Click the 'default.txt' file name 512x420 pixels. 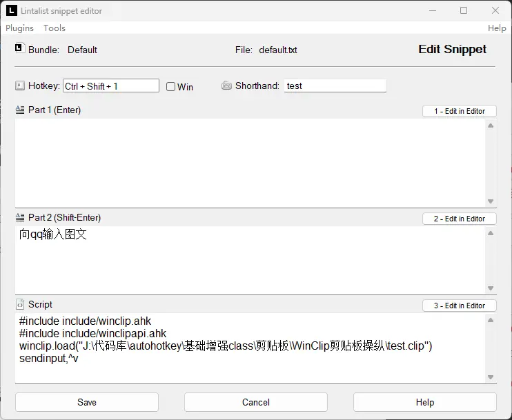point(278,50)
